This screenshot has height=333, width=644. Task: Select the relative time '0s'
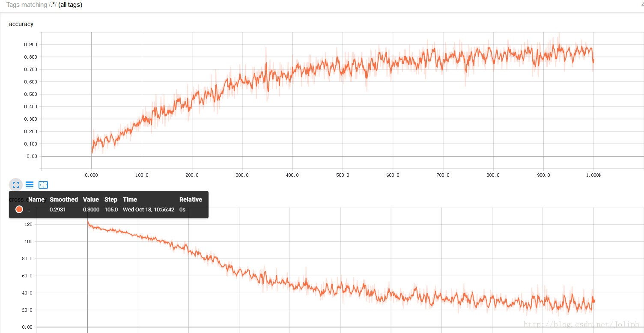[x=182, y=210]
